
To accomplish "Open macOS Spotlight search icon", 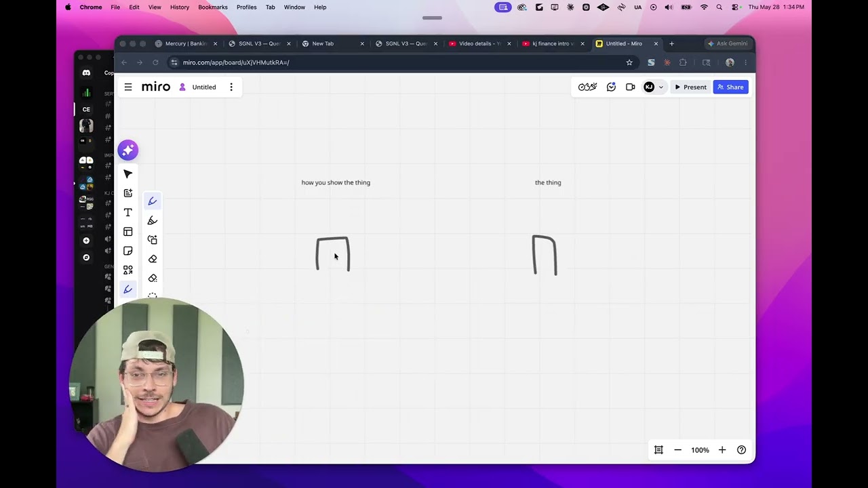I will [719, 7].
